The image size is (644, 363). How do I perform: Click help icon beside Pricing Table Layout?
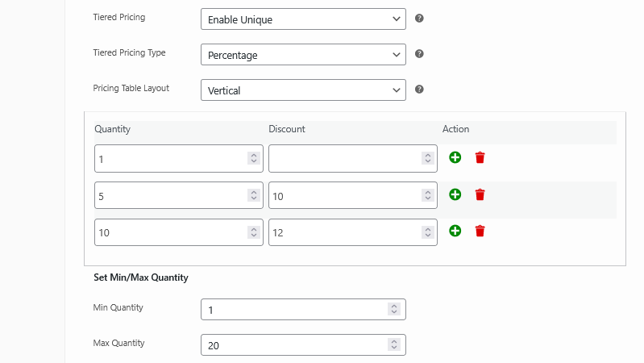[419, 90]
